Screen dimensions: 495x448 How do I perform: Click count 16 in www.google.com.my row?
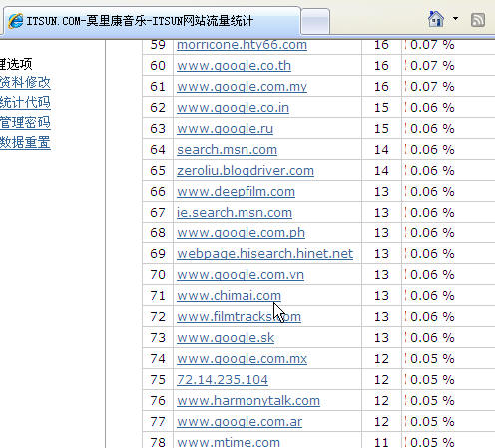381,87
